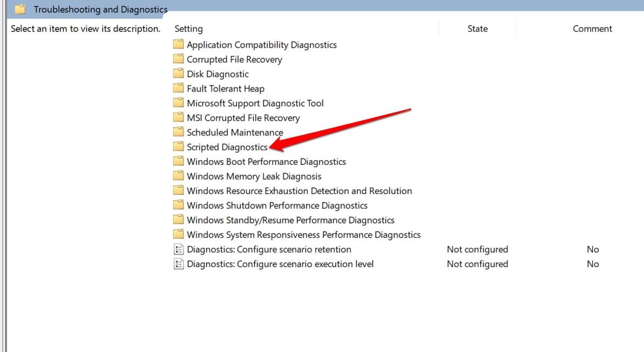Viewport: 644px width, 352px height.
Task: Click the Windows Memory Leak Diagnosis folder icon
Action: coord(178,176)
